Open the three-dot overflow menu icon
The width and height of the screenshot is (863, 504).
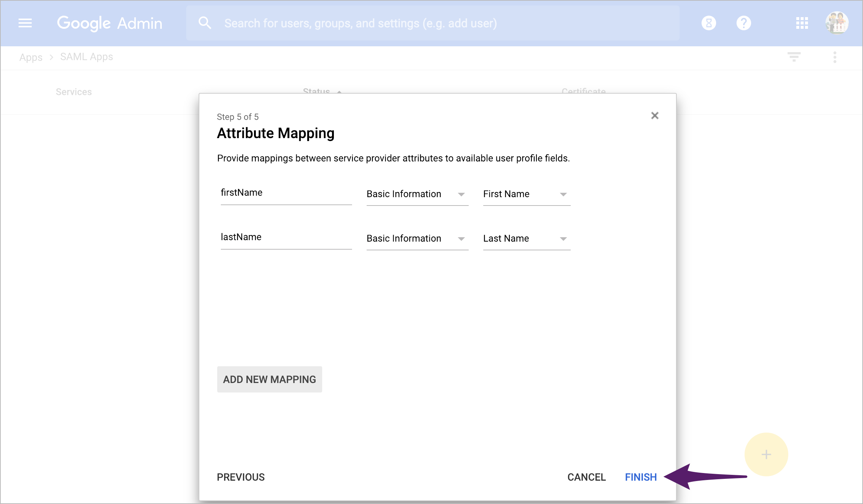coord(835,57)
